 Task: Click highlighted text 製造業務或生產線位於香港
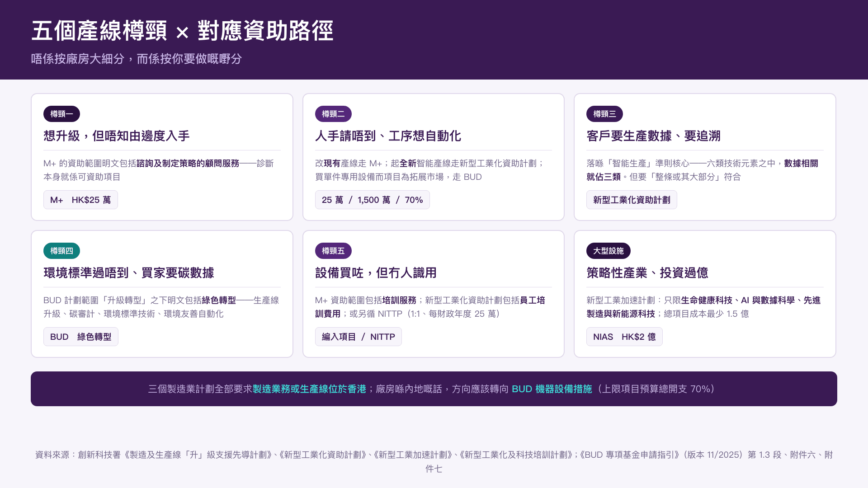tap(309, 389)
